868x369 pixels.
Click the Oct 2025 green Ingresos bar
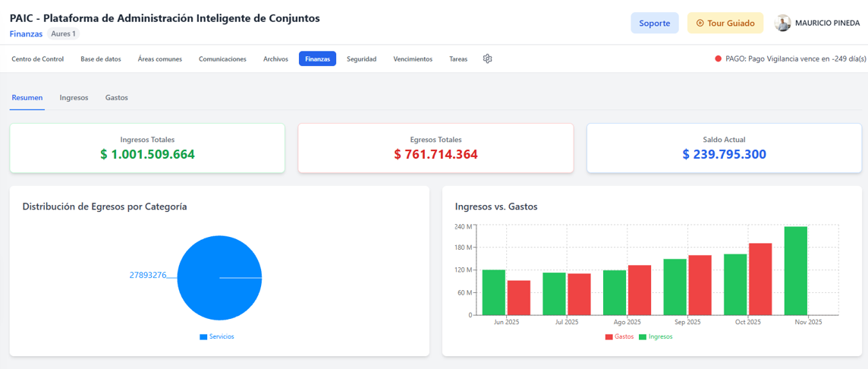click(735, 285)
